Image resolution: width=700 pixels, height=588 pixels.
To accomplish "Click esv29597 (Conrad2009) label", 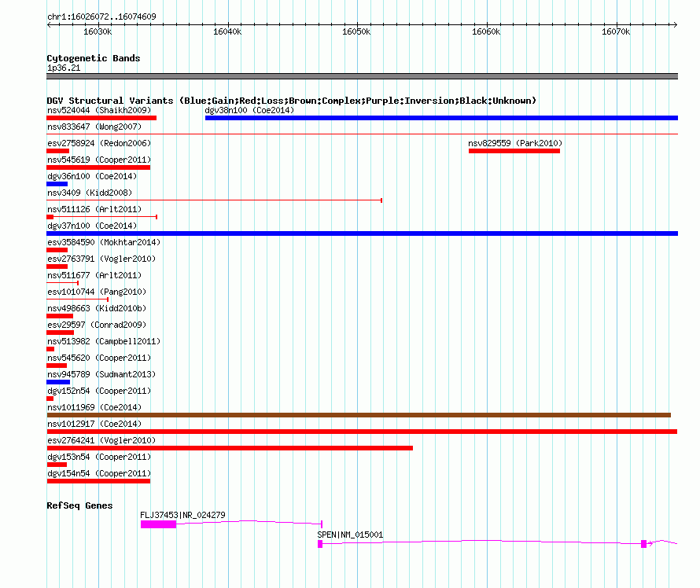I will click(97, 325).
